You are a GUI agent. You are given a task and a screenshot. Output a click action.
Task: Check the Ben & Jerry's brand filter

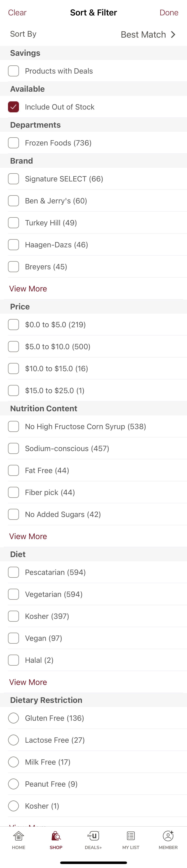(x=13, y=201)
